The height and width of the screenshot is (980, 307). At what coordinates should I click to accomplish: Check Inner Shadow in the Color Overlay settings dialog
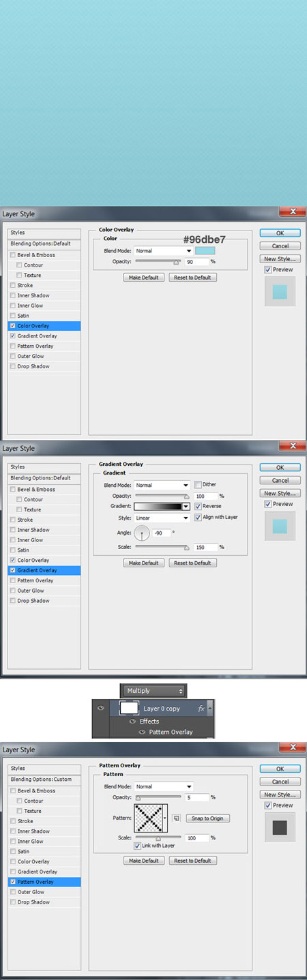[13, 296]
